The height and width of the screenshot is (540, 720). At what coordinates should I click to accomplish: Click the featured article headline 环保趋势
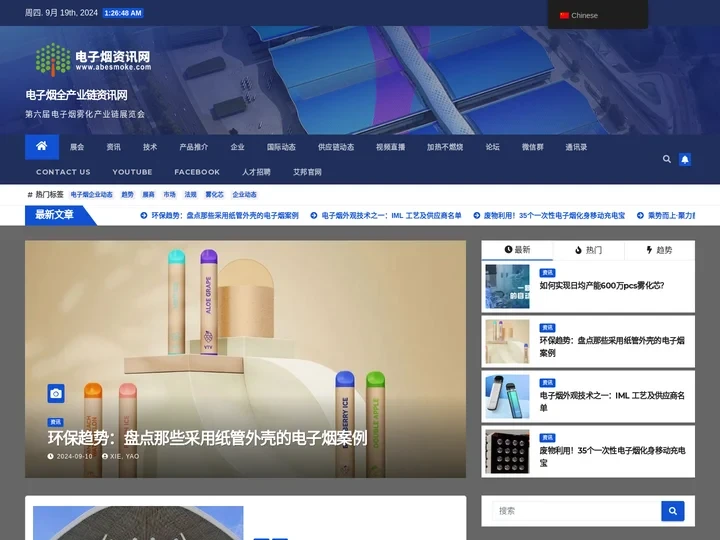click(208, 438)
